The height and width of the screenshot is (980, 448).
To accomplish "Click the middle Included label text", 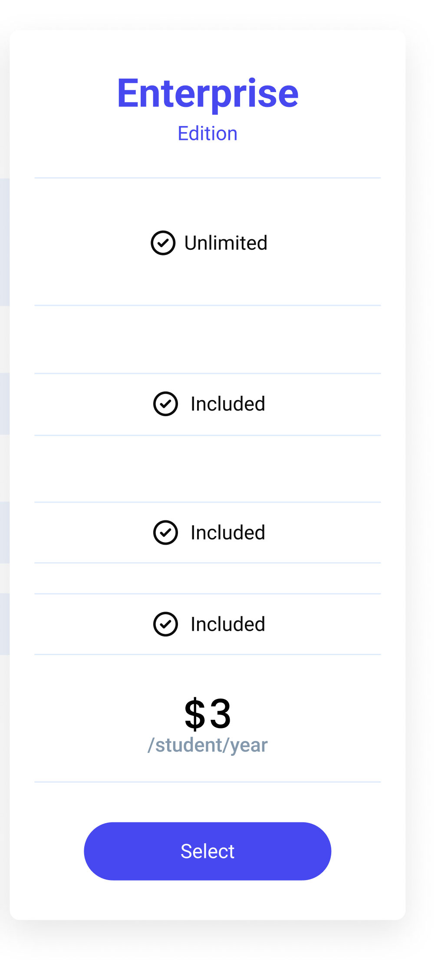I will click(x=227, y=533).
